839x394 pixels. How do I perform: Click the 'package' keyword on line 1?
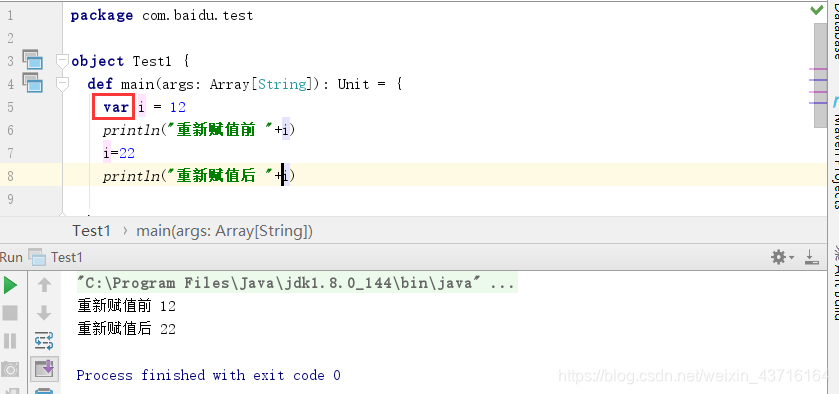102,16
